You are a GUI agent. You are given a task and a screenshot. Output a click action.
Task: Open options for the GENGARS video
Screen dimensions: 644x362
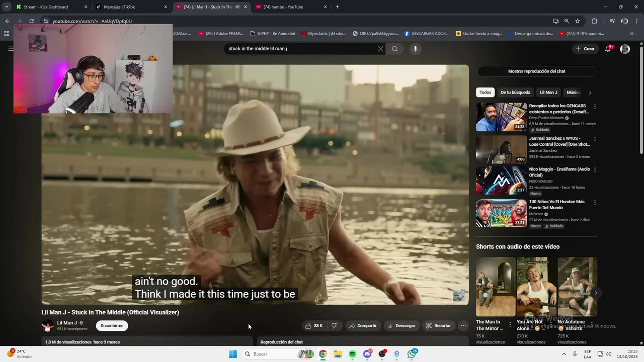595,107
